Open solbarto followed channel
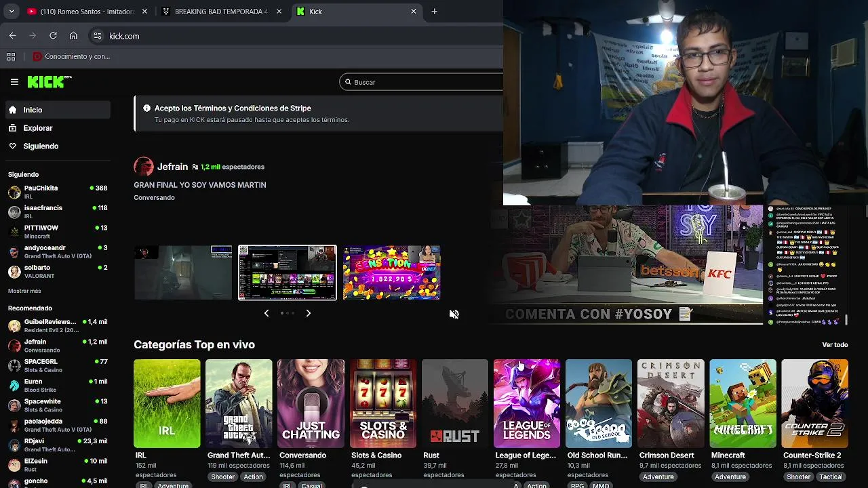This screenshot has width=868, height=488. (x=58, y=271)
